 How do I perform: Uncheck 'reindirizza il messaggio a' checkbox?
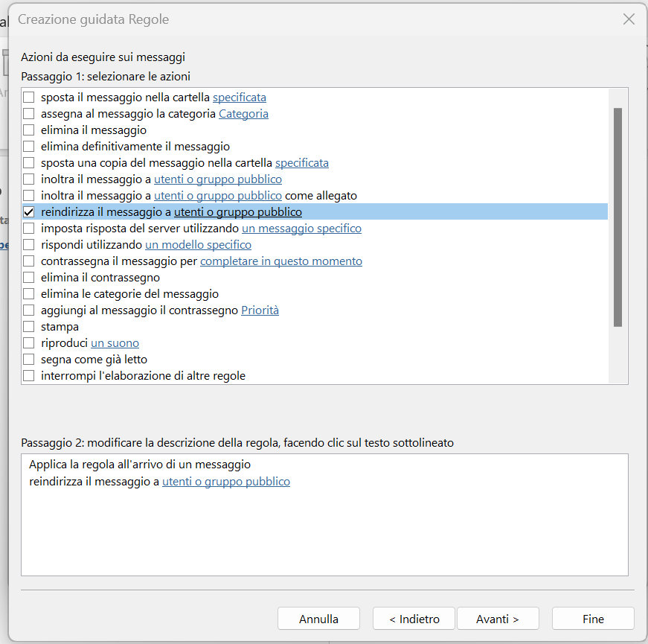[x=28, y=211]
